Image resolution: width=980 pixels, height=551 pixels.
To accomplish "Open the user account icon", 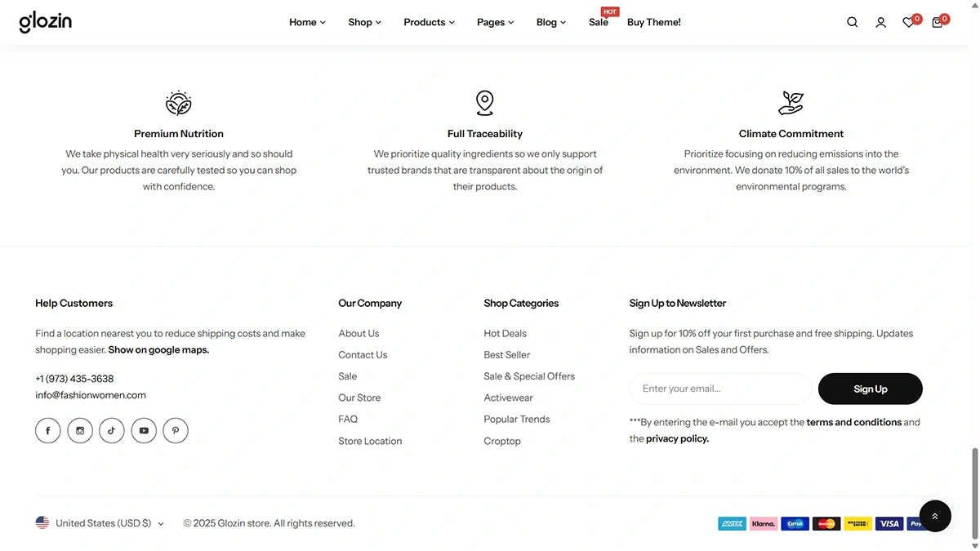I will [x=880, y=22].
